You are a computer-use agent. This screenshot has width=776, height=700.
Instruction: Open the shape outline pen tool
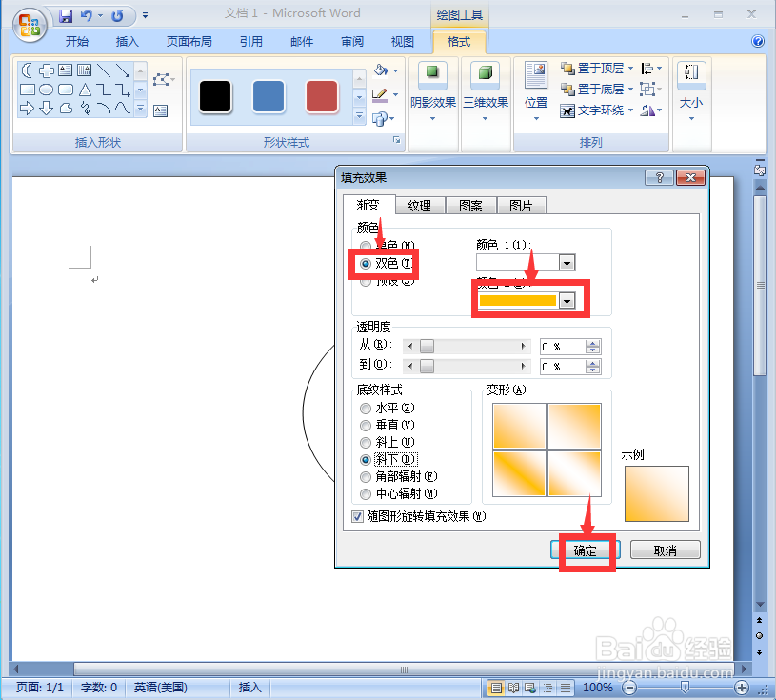point(380,94)
